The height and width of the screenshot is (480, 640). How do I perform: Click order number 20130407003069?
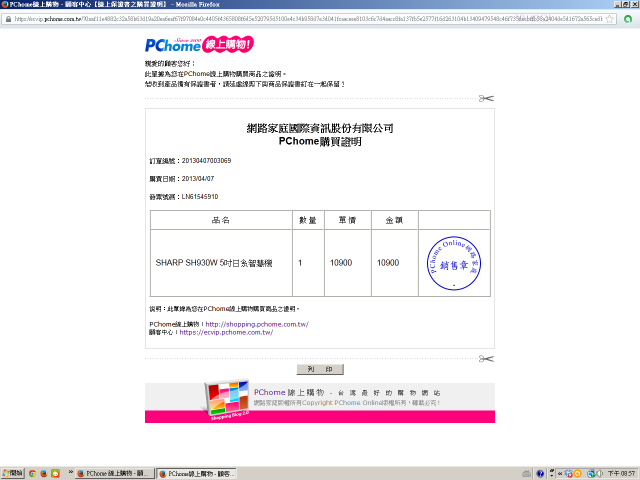pos(207,161)
